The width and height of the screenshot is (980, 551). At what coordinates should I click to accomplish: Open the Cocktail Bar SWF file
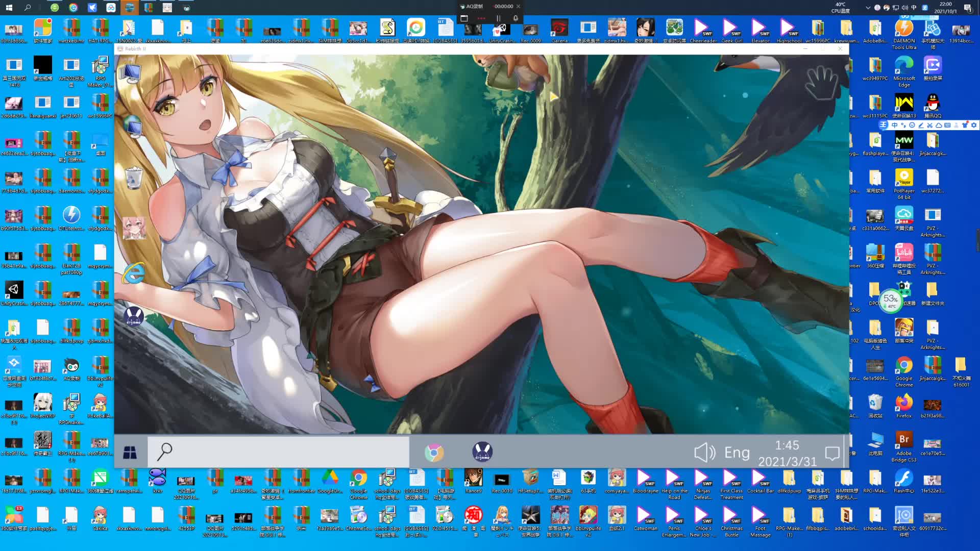[760, 481]
